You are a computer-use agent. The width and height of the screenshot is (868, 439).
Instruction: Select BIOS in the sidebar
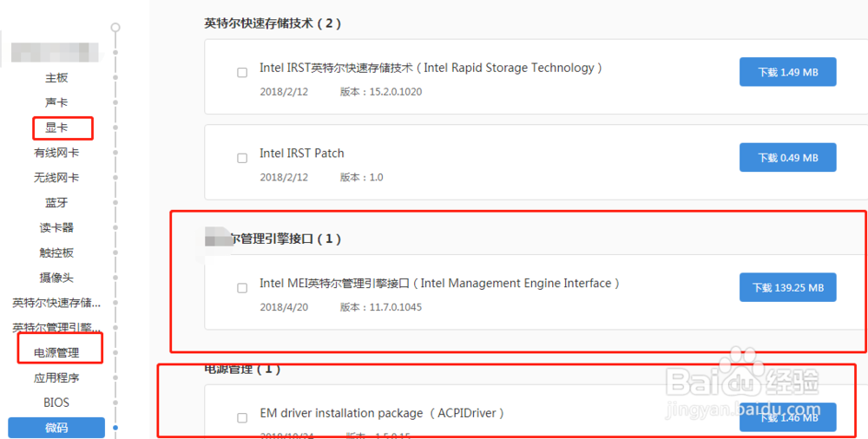56,403
